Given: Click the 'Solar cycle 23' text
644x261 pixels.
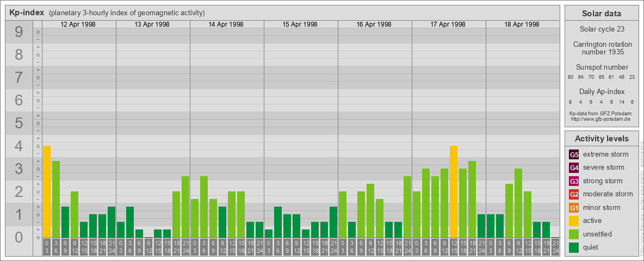Looking at the screenshot, I should 602,29.
